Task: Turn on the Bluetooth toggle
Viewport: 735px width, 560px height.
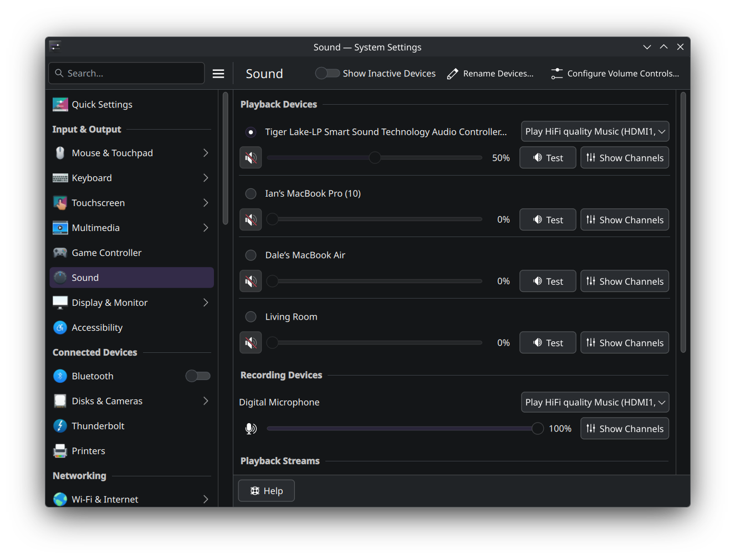Action: [198, 376]
